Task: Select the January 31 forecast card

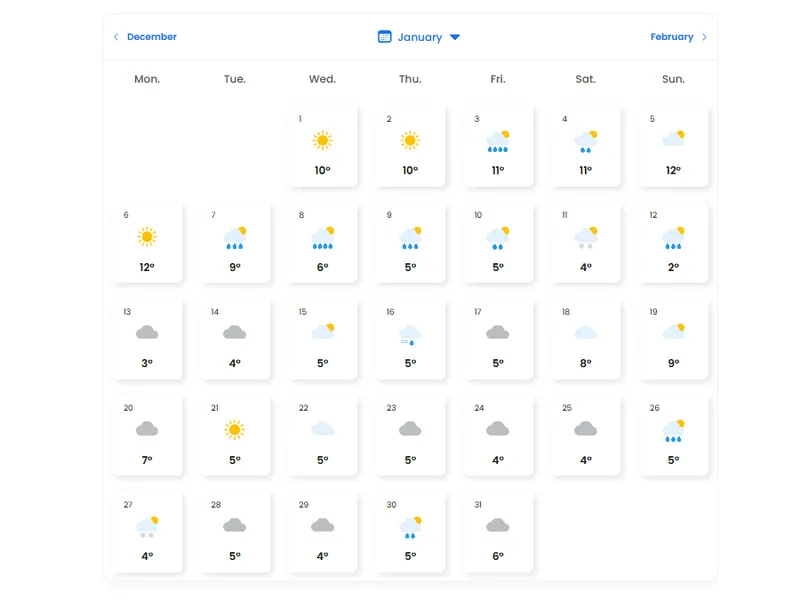Action: pyautogui.click(x=498, y=532)
